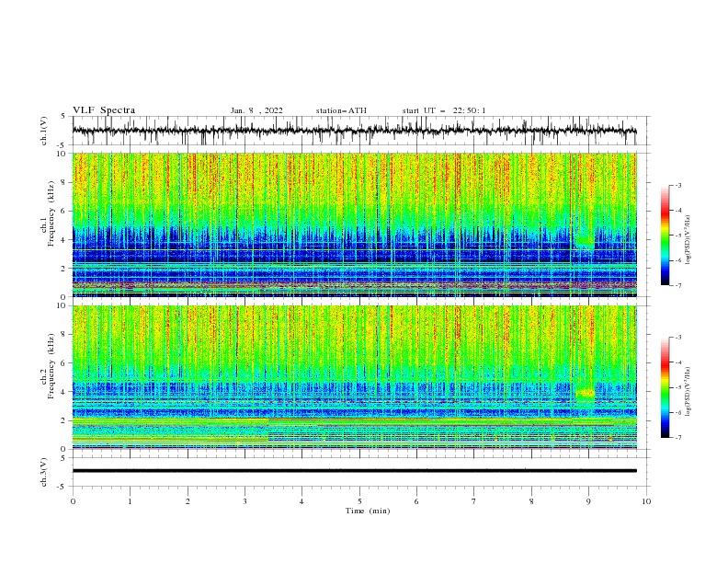Click the 'VLF Spectra' title text

coord(104,110)
